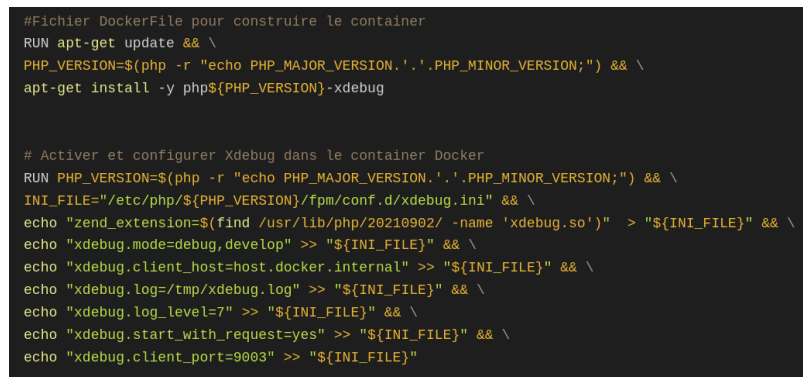The width and height of the screenshot is (808, 391).
Task: Click the "xdebug.client_host=host.docker.internal" string
Action: [238, 267]
